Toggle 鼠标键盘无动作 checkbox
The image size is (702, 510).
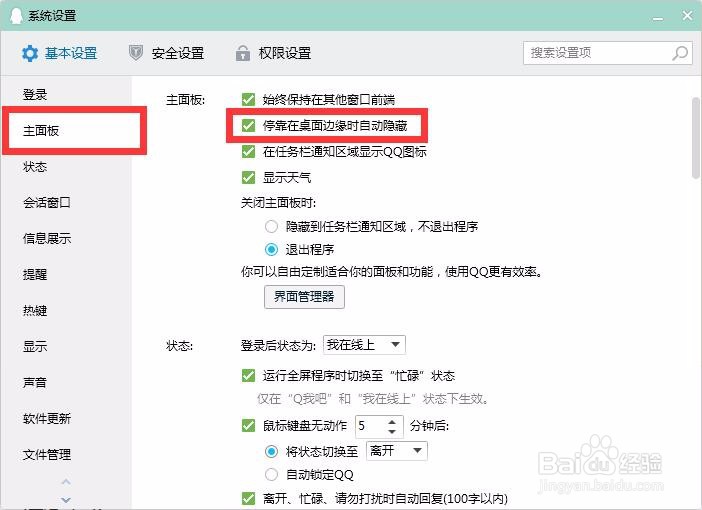point(248,425)
